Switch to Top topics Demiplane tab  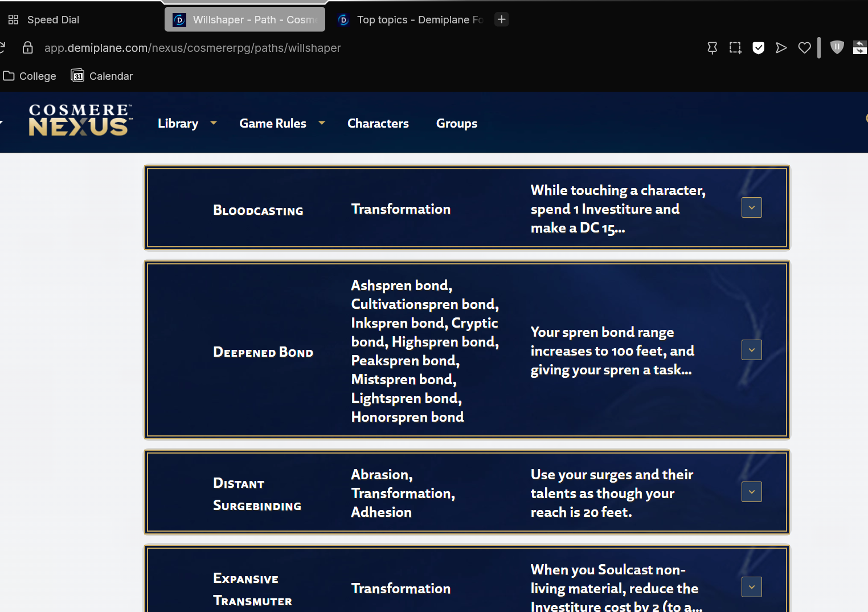point(412,20)
